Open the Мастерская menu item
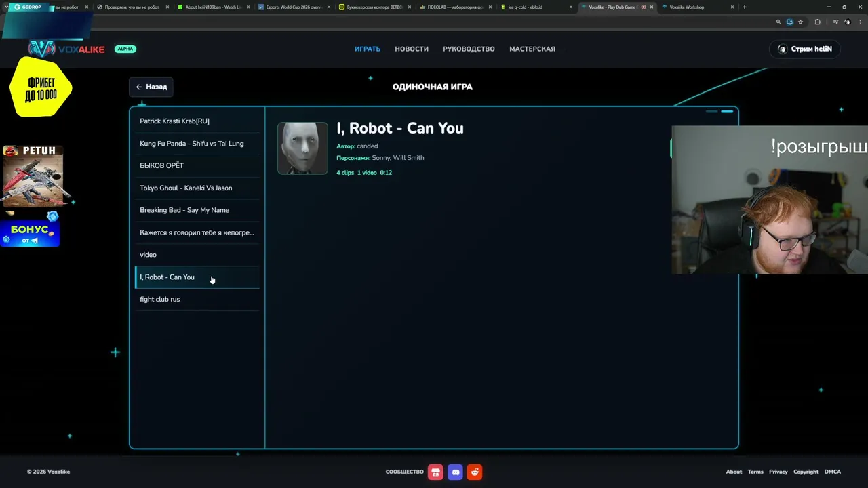 532,49
